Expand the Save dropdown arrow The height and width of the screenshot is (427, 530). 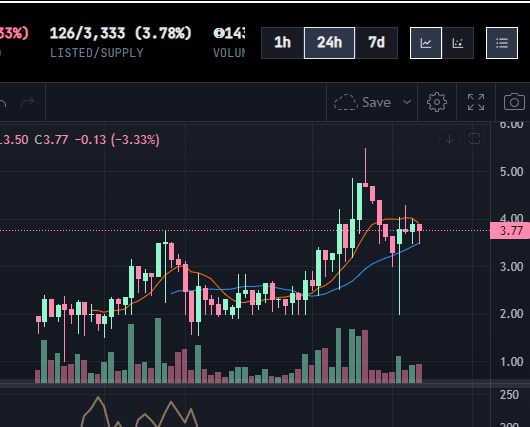click(407, 102)
